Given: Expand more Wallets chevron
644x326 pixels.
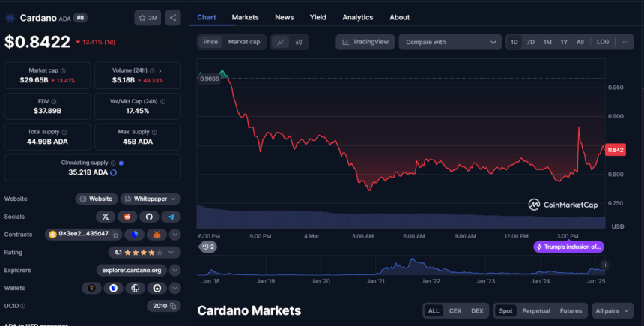Looking at the screenshot, I should (x=175, y=289).
